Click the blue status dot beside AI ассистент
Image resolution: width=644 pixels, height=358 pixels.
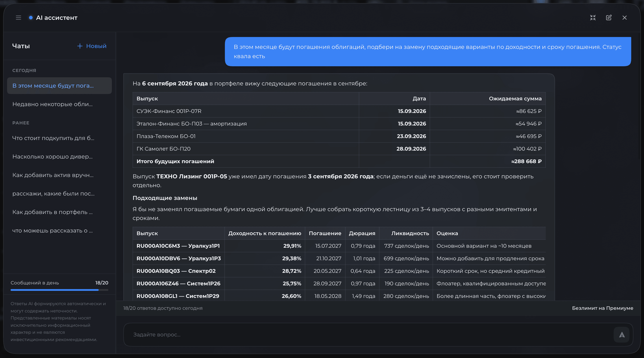(31, 18)
